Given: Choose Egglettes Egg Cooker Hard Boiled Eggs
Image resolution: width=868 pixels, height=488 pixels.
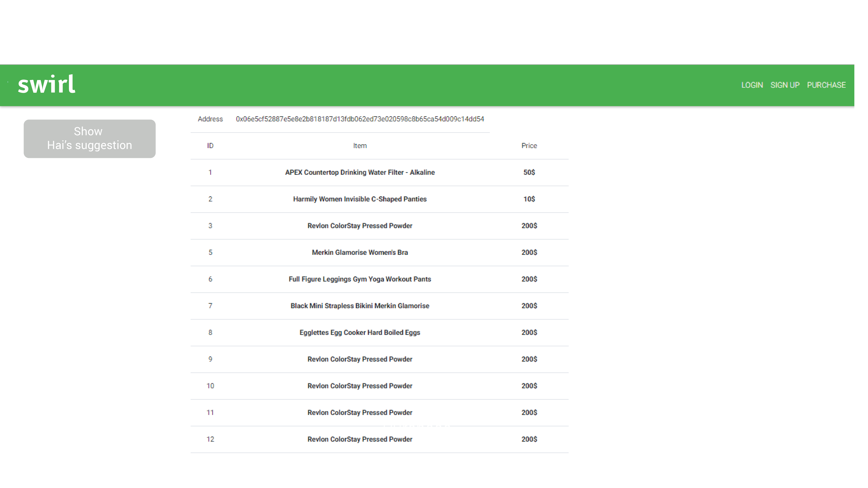Looking at the screenshot, I should click(360, 332).
